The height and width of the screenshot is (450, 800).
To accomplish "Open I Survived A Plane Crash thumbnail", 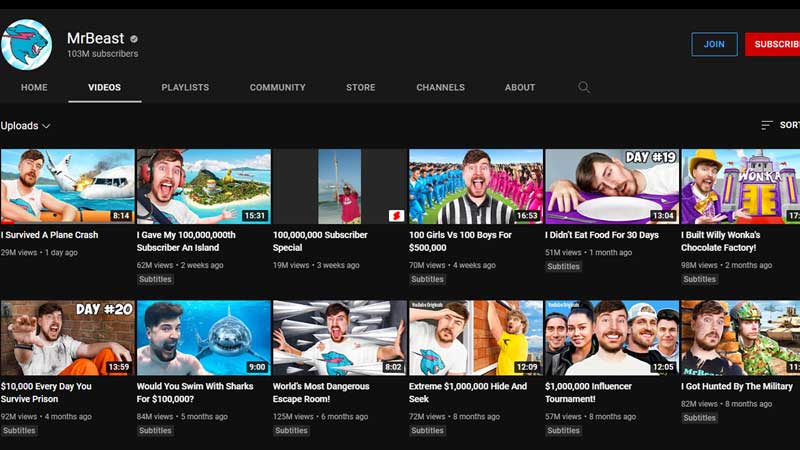I will [67, 186].
